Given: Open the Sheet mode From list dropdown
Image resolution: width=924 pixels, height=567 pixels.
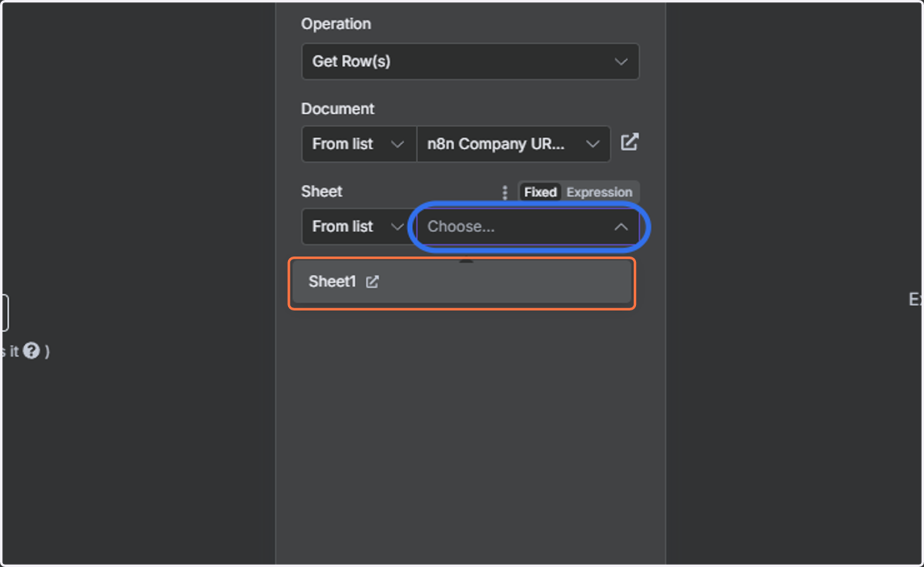Looking at the screenshot, I should tap(359, 226).
